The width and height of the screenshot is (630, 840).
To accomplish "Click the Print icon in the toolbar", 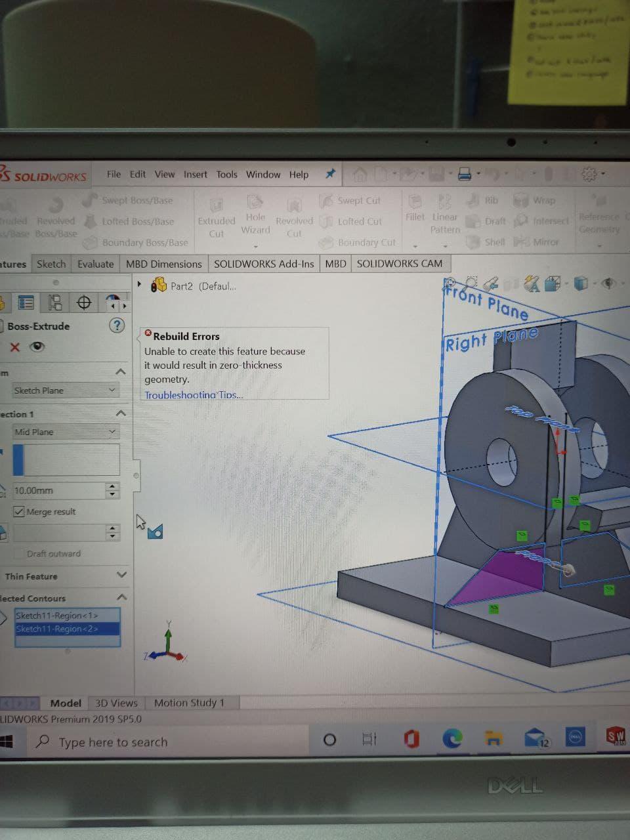I will [465, 174].
